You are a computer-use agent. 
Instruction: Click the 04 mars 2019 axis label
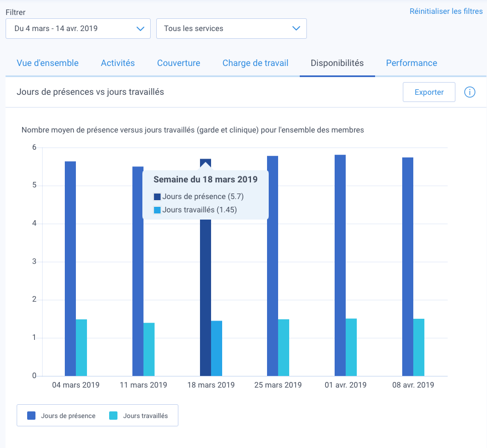tap(76, 385)
